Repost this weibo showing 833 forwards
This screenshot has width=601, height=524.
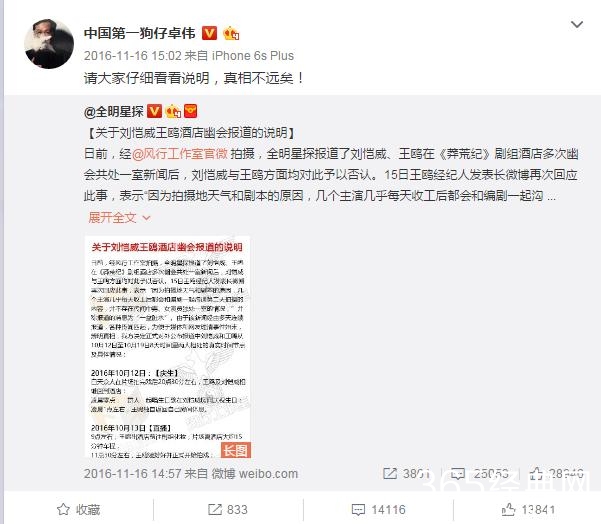click(228, 509)
